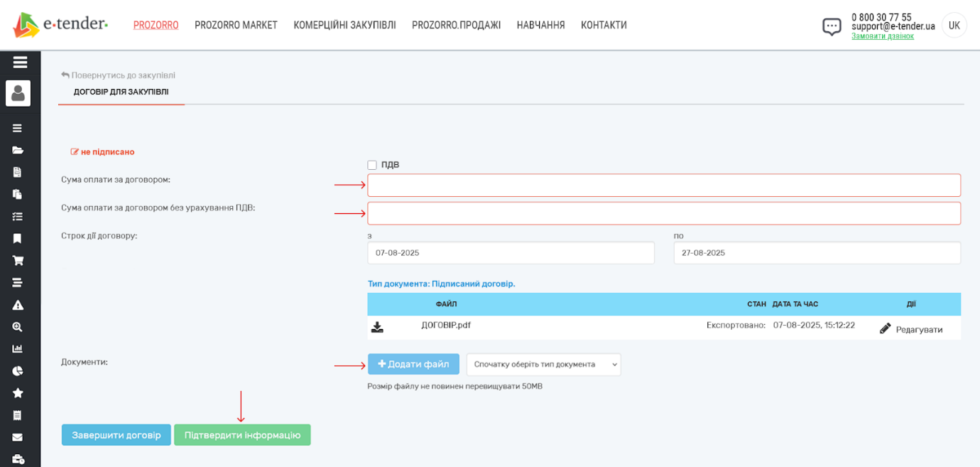The image size is (980, 467).
Task: Click the warning triangle sidebar icon
Action: click(x=18, y=305)
